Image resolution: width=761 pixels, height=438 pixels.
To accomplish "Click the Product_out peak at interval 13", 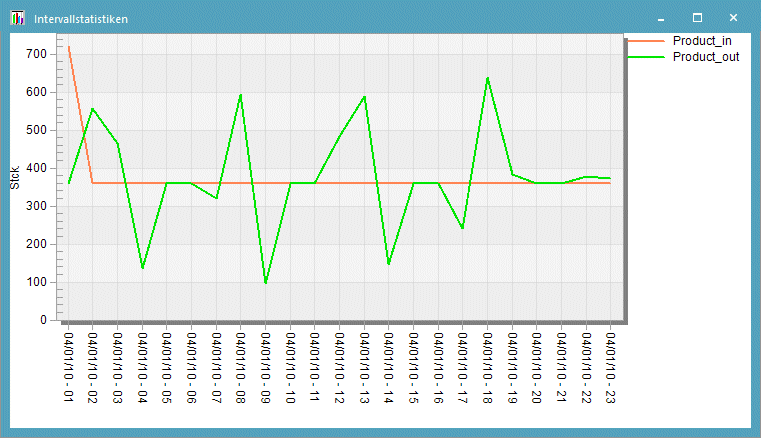I will click(x=364, y=97).
